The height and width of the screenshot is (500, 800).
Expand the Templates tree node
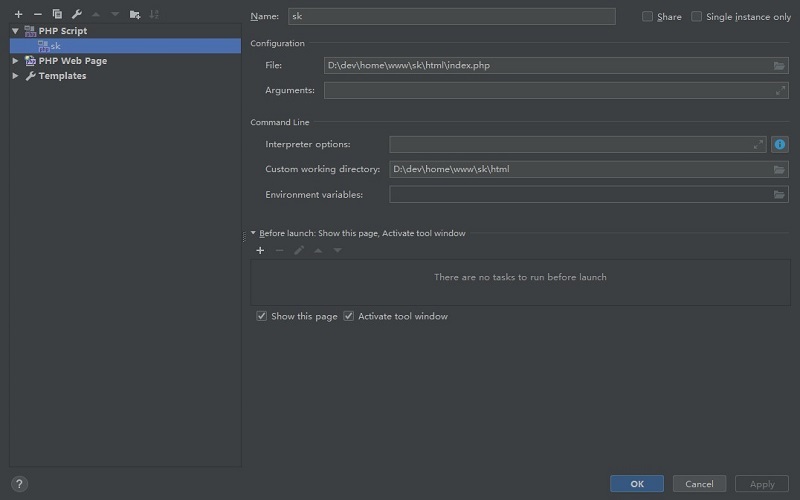point(15,76)
